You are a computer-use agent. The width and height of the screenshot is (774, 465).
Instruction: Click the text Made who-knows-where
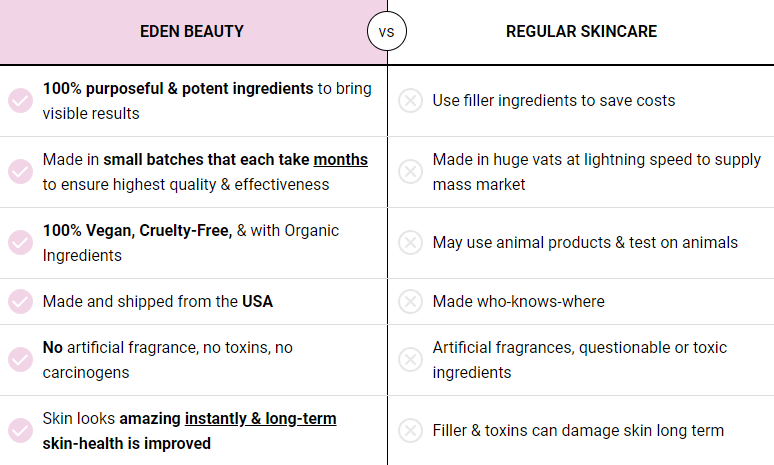pos(518,301)
